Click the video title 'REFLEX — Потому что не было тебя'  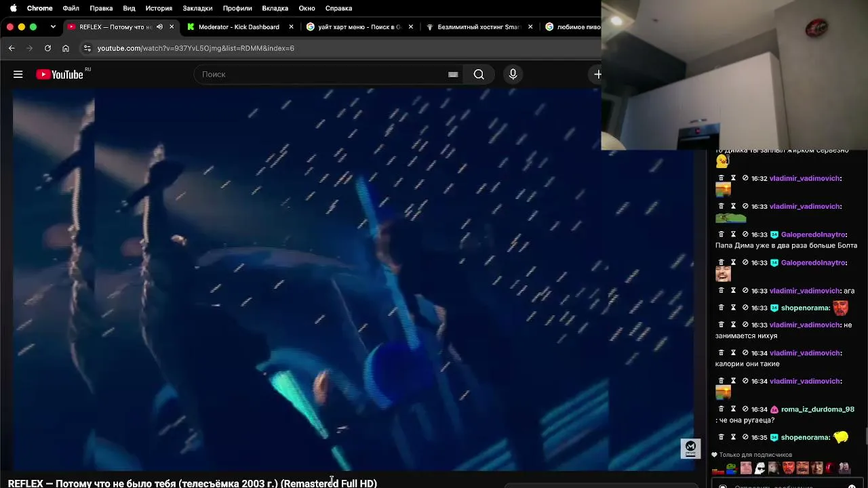click(x=192, y=483)
